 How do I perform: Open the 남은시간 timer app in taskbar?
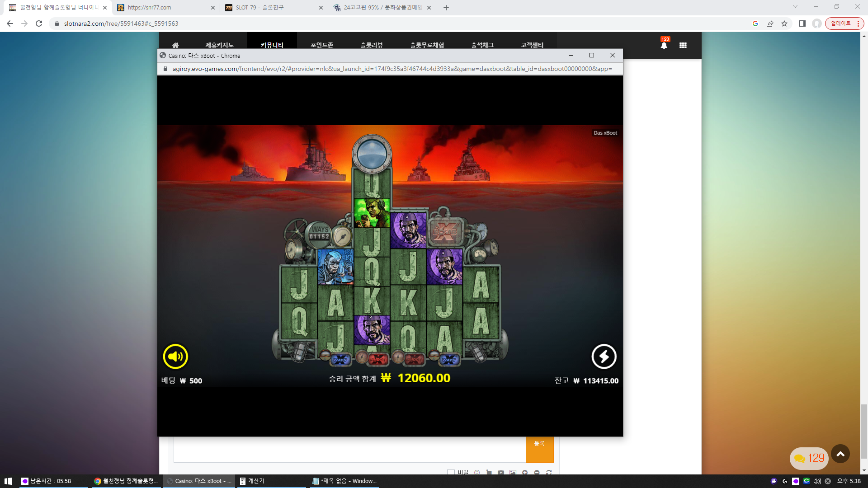(53, 481)
